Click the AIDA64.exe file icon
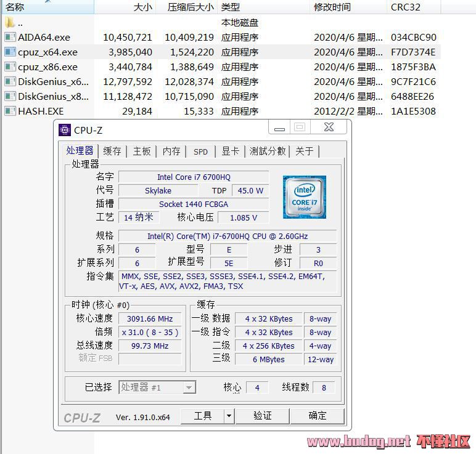Screen dimensions: 476x454 [x=10, y=38]
